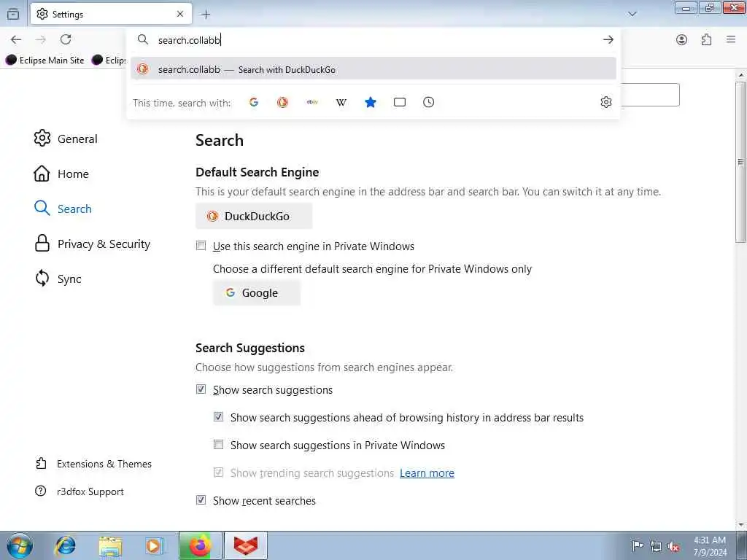Click the network tray icon
This screenshot has width=747, height=560.
point(656,547)
